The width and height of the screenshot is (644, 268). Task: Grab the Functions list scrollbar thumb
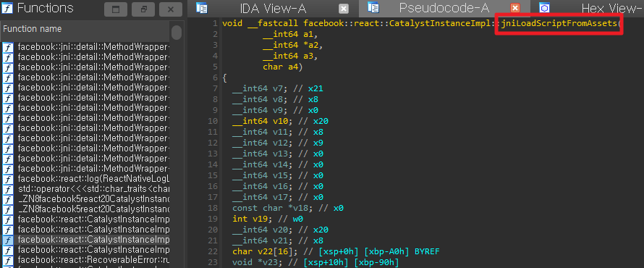click(x=177, y=33)
